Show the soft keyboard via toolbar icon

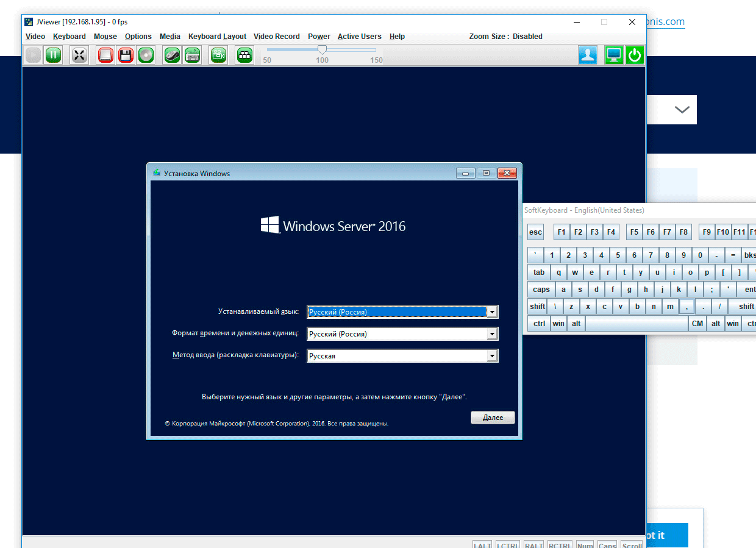tap(192, 55)
